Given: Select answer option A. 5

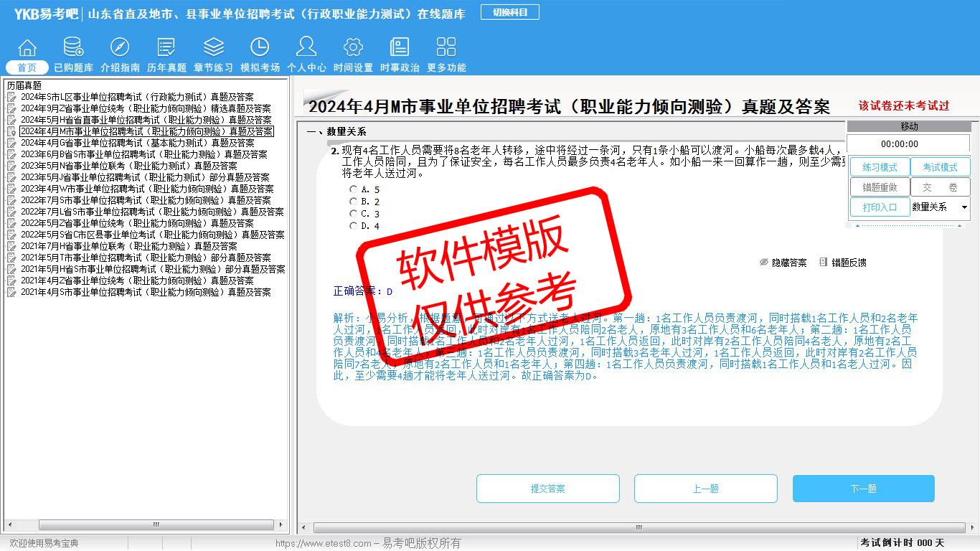Looking at the screenshot, I should (x=353, y=189).
